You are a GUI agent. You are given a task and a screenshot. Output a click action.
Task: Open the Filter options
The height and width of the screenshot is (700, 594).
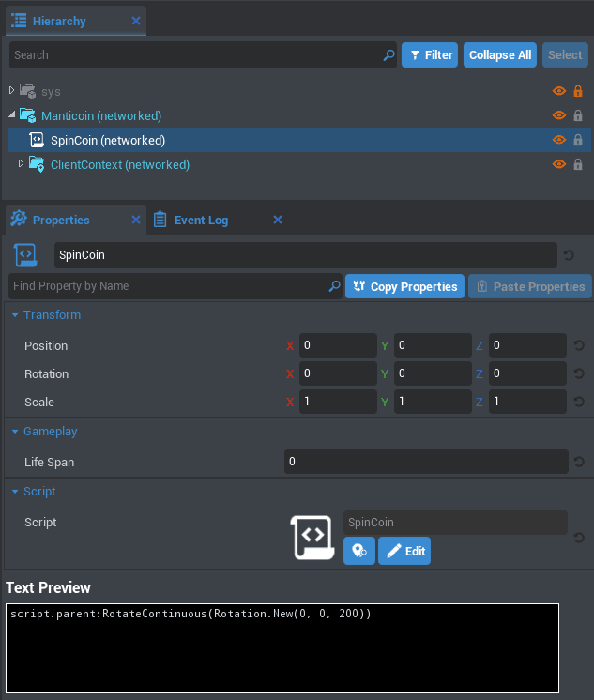coord(430,55)
